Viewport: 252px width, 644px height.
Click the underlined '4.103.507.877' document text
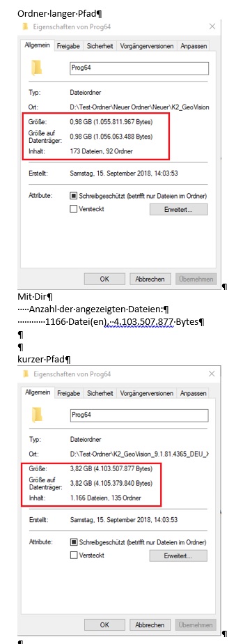click(144, 321)
